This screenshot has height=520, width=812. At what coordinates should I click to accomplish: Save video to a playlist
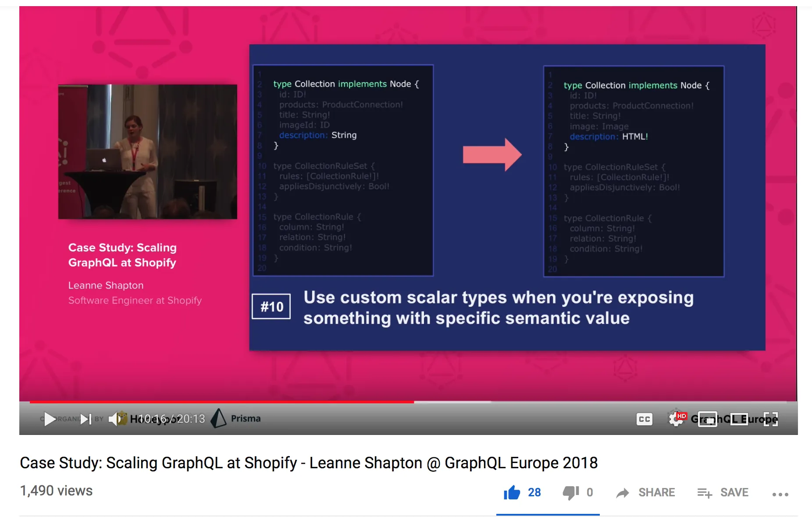pos(723,492)
